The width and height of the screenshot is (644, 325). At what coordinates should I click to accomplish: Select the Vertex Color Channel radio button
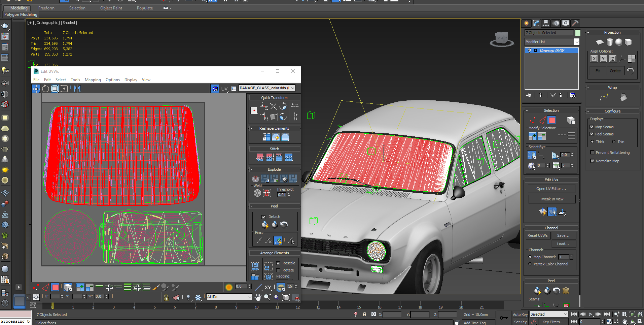pos(530,264)
